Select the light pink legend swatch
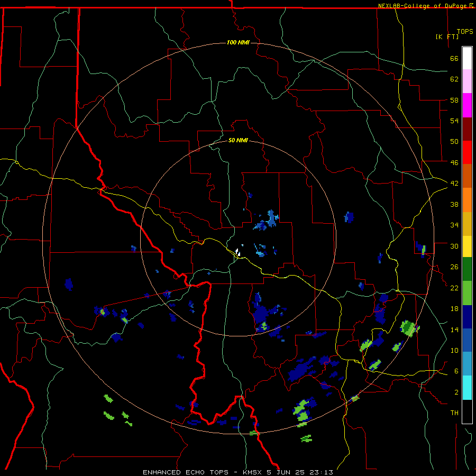The image size is (476, 476). coord(467,81)
